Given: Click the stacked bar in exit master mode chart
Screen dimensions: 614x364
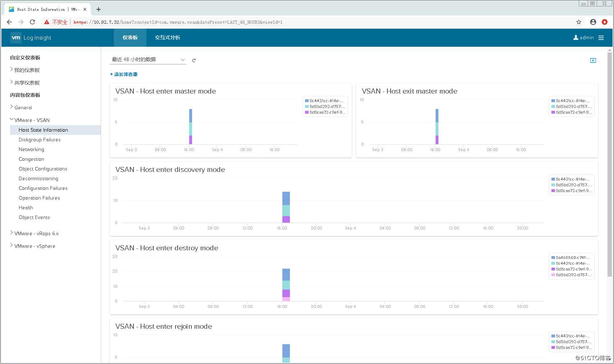Looking at the screenshot, I should point(437,127).
